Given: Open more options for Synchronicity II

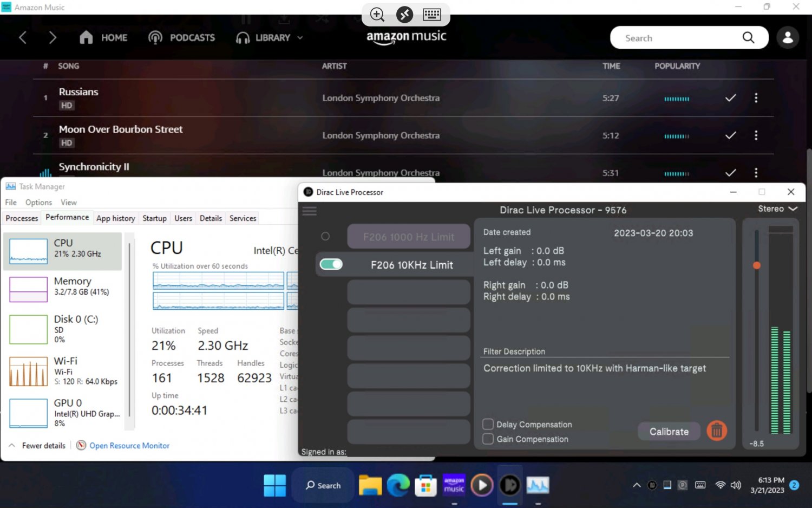Looking at the screenshot, I should 756,173.
